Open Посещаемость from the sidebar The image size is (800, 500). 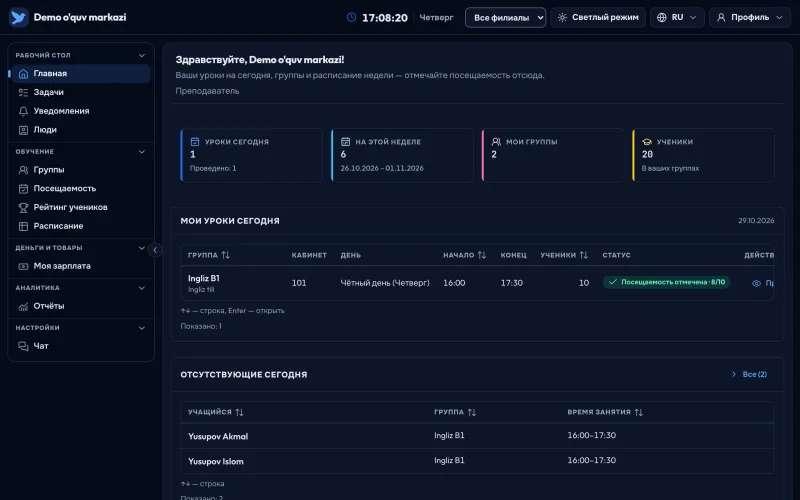click(81, 189)
